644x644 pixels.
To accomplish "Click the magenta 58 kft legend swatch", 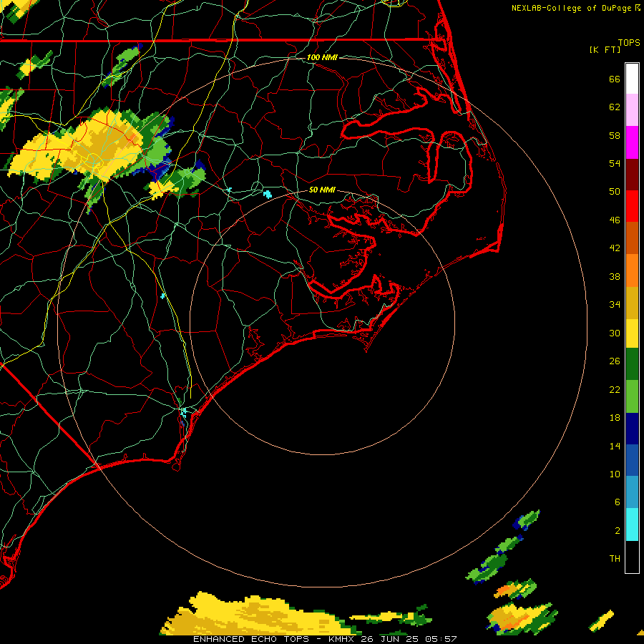I will click(632, 142).
